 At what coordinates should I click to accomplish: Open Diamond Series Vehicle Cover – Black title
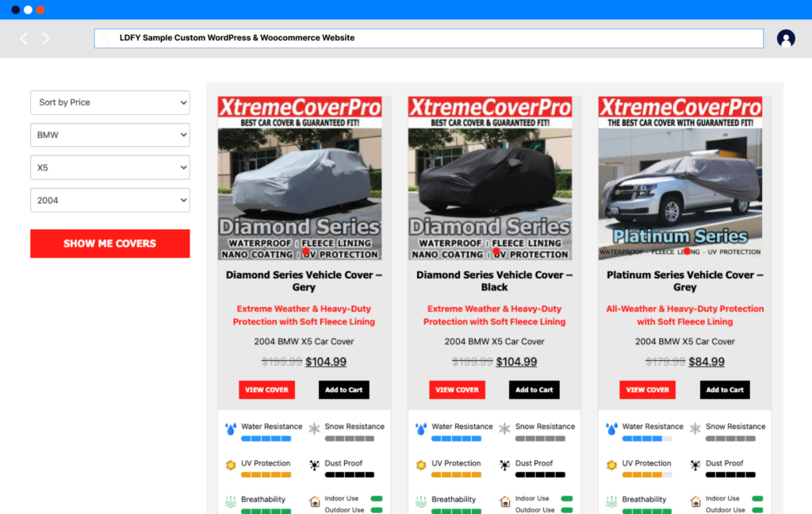pyautogui.click(x=495, y=281)
